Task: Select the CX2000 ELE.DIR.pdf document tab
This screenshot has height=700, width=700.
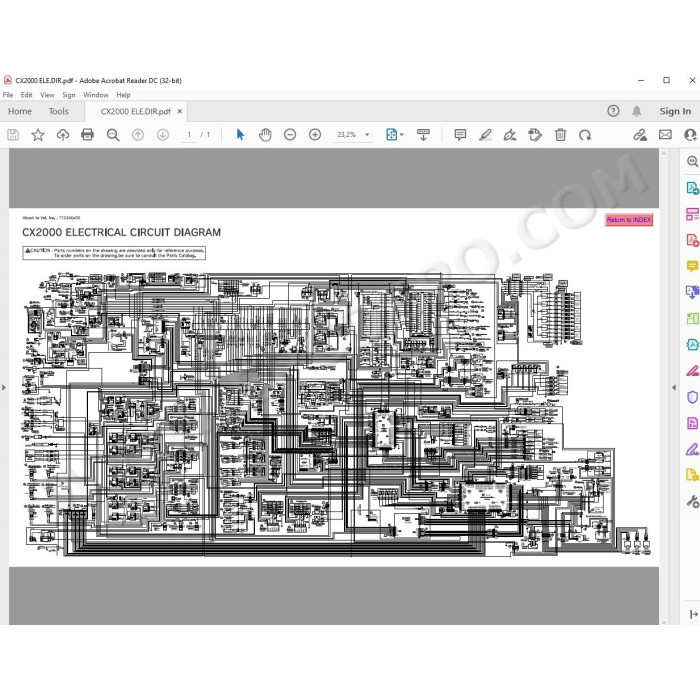Action: 135,111
